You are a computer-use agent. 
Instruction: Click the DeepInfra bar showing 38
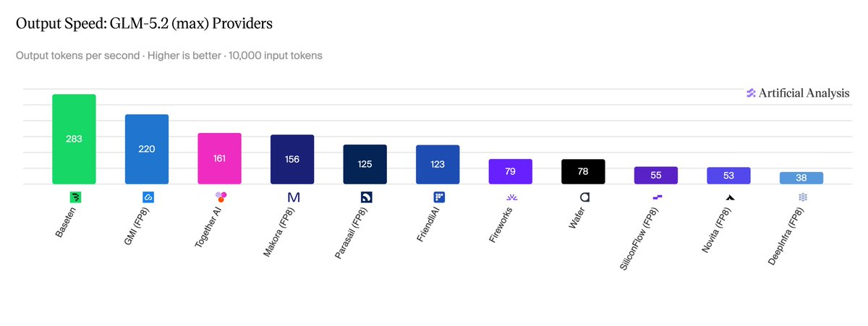click(801, 179)
